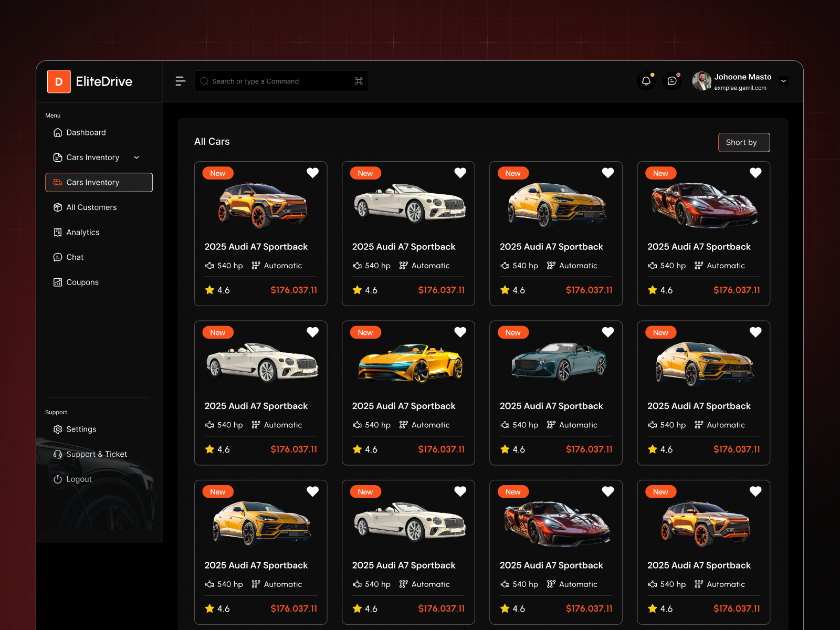
Task: Open the Analytics section
Action: (82, 232)
